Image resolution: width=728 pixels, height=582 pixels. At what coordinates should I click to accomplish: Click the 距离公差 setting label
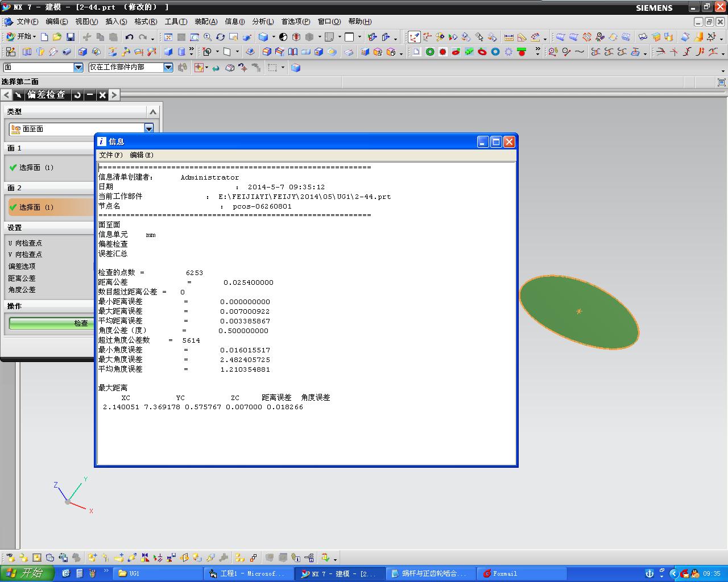point(22,278)
